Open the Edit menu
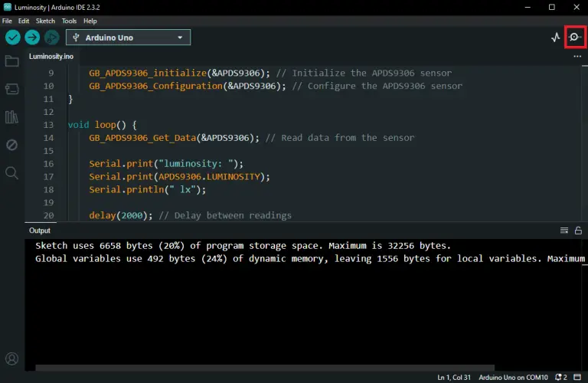The height and width of the screenshot is (383, 588). coord(24,21)
